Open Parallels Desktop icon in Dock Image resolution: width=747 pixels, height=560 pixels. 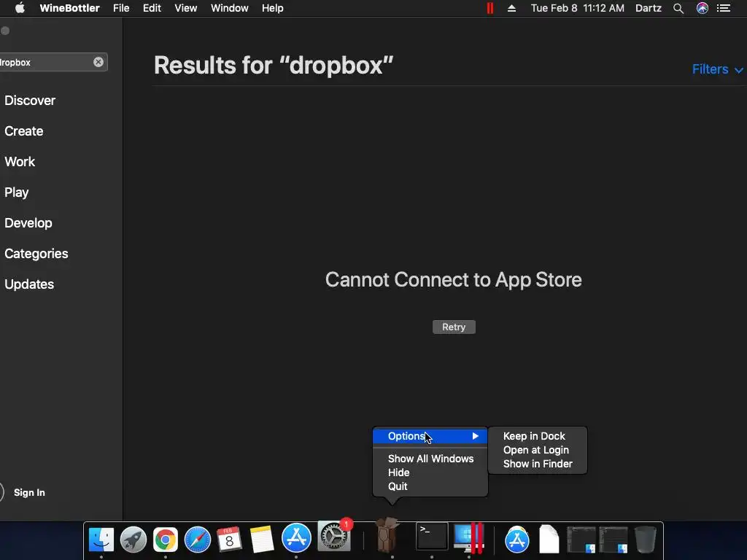469,538
